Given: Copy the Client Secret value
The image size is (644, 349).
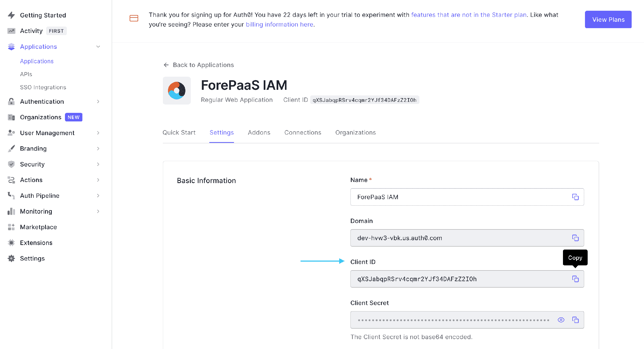Looking at the screenshot, I should (x=575, y=320).
